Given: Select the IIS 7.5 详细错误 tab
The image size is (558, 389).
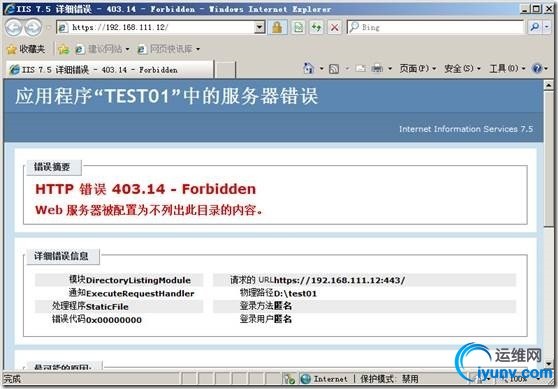Looking at the screenshot, I should coord(110,70).
